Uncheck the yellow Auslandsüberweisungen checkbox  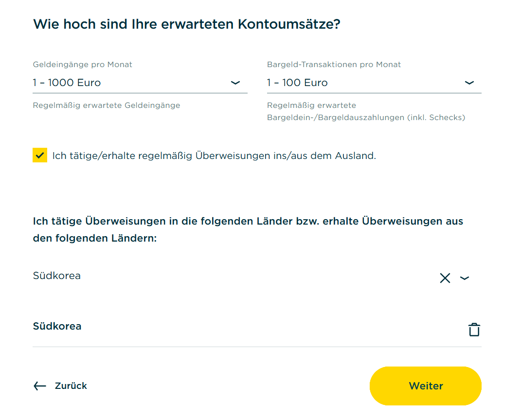(40, 155)
